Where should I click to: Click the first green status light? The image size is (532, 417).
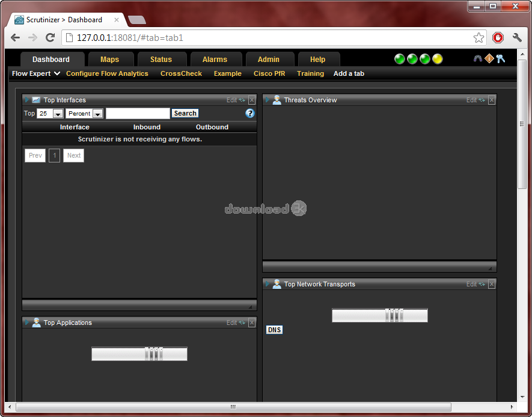(400, 59)
